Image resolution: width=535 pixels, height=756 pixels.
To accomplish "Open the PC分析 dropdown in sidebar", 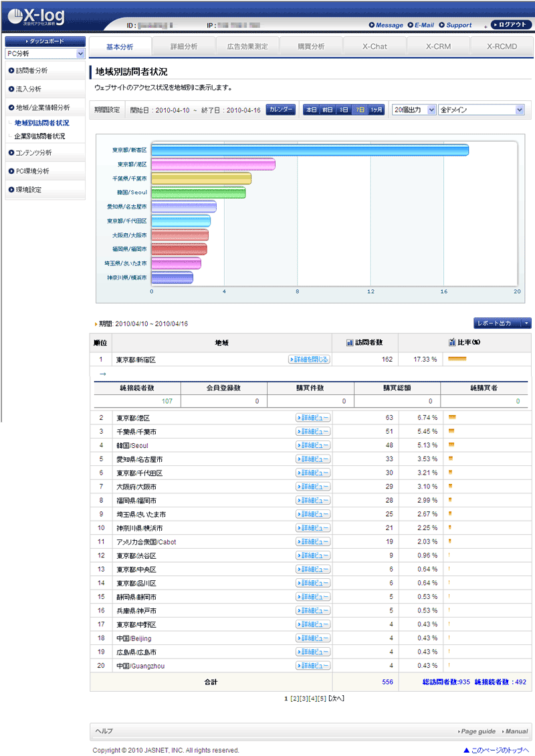I will coord(45,53).
